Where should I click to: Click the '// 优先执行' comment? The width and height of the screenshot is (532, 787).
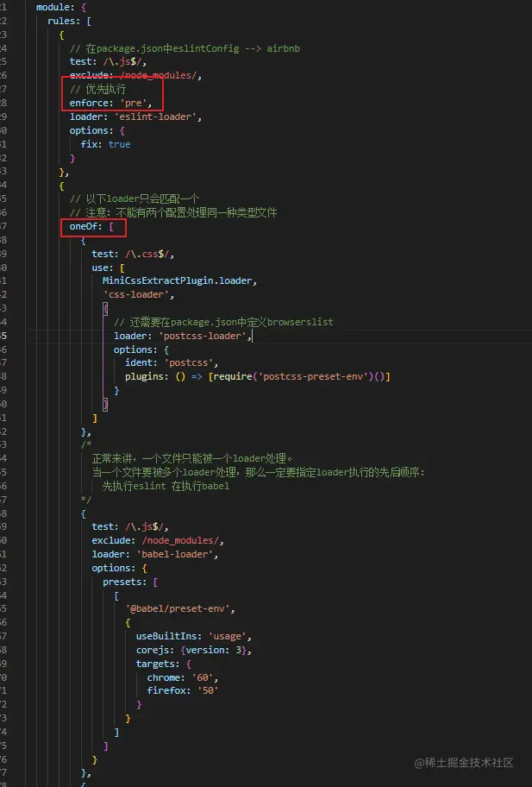click(97, 90)
